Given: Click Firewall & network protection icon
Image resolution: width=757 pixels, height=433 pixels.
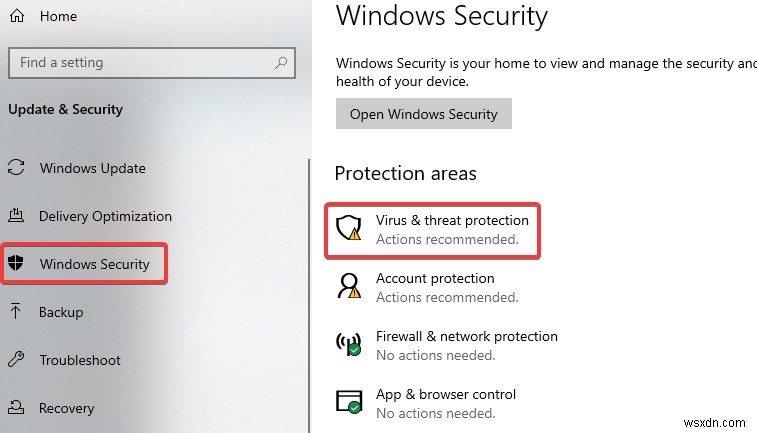Looking at the screenshot, I should pyautogui.click(x=348, y=345).
